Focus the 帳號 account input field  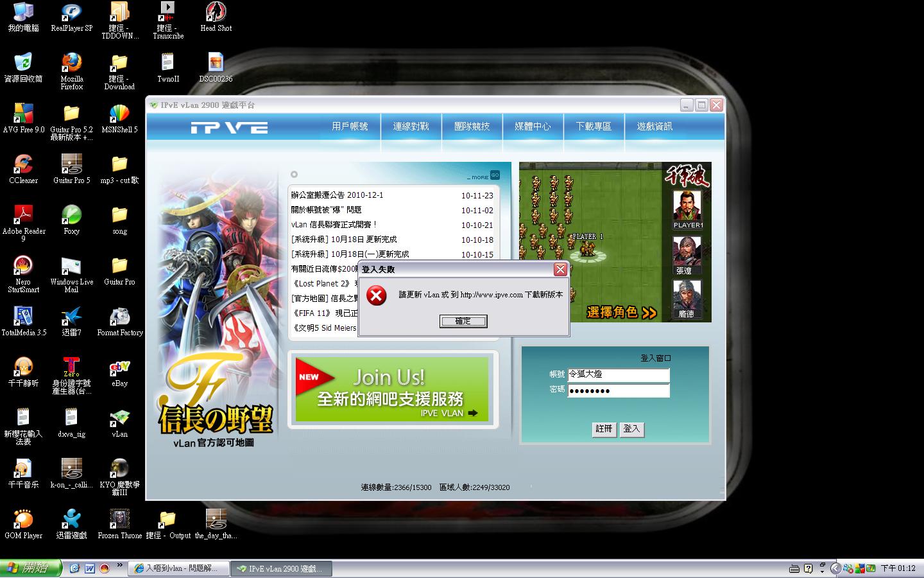pyautogui.click(x=619, y=374)
